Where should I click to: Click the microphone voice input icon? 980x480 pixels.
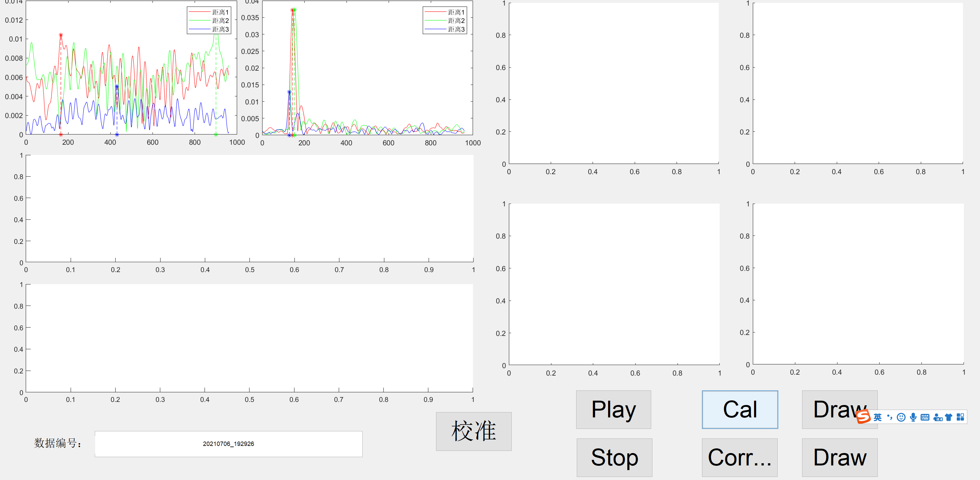[x=913, y=417]
